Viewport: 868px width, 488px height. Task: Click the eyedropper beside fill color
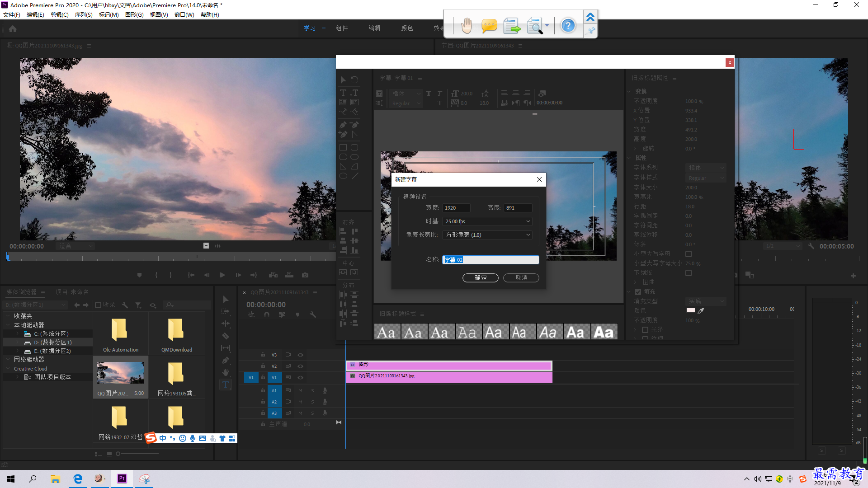coord(701,310)
